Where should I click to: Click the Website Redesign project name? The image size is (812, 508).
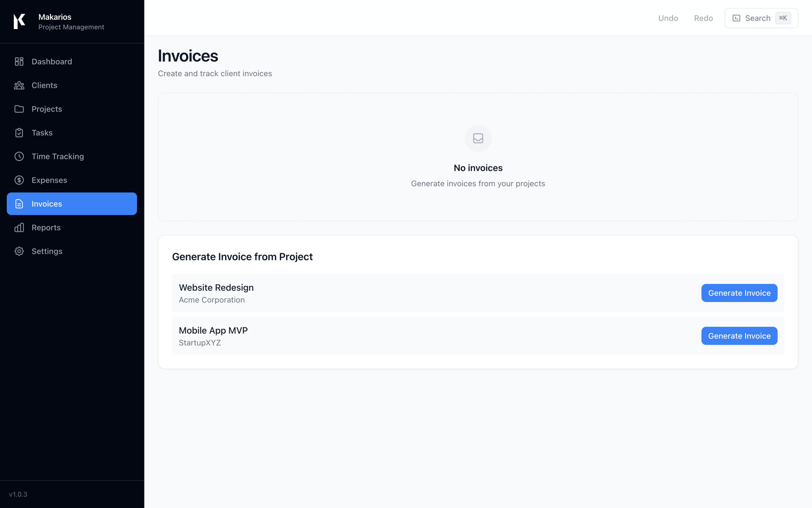tap(216, 288)
